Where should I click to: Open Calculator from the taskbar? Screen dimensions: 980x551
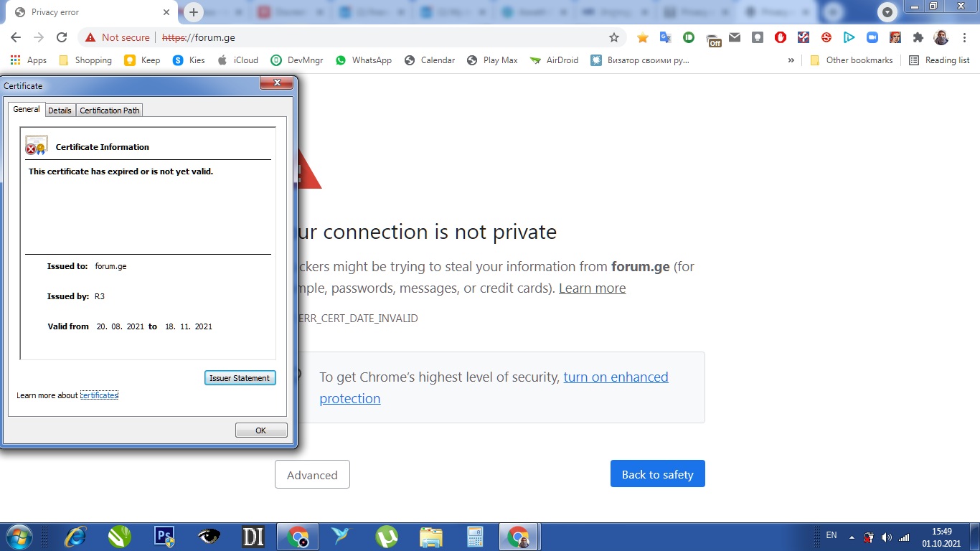coord(475,536)
